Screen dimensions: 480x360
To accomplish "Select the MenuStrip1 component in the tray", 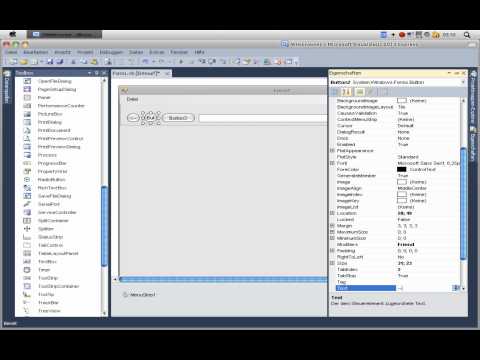I will [139, 295].
